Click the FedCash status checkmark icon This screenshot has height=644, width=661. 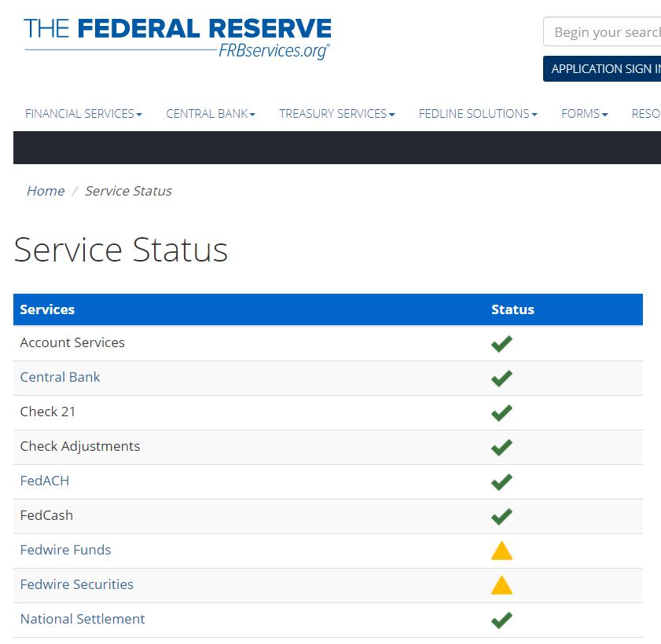click(501, 516)
